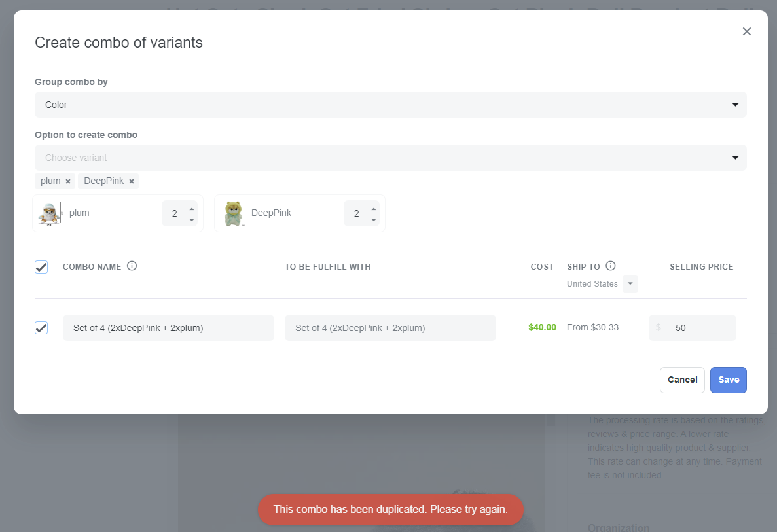This screenshot has height=532, width=777.
Task: Click the DeepPink variant thumbnail image
Action: 233,213
